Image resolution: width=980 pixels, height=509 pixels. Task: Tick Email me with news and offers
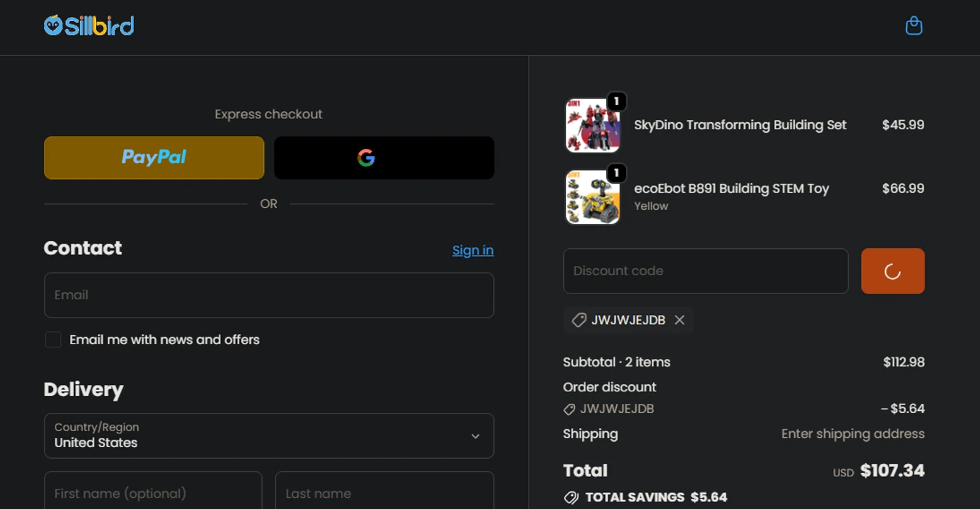[x=53, y=340]
